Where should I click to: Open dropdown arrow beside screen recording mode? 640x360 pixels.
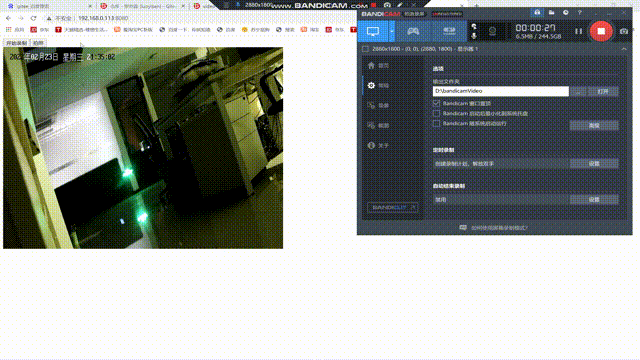pyautogui.click(x=392, y=31)
